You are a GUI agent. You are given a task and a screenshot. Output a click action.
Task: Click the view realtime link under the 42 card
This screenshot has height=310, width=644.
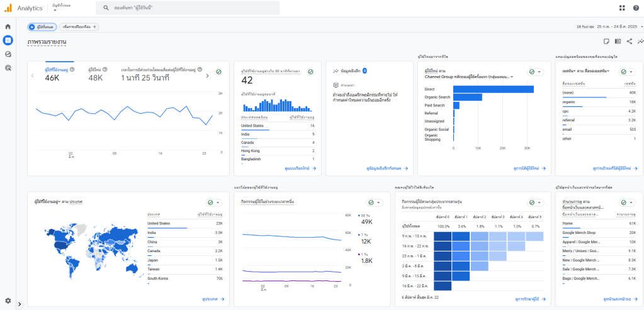[300, 169]
